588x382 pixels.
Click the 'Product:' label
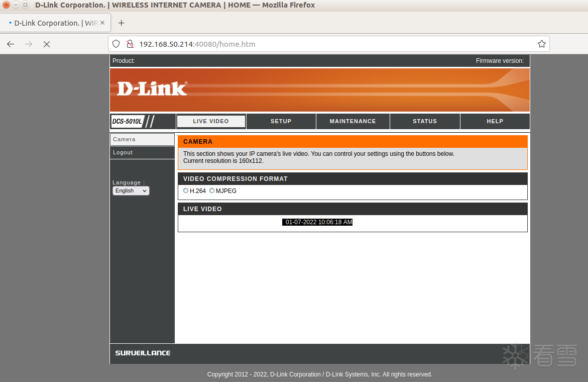124,61
